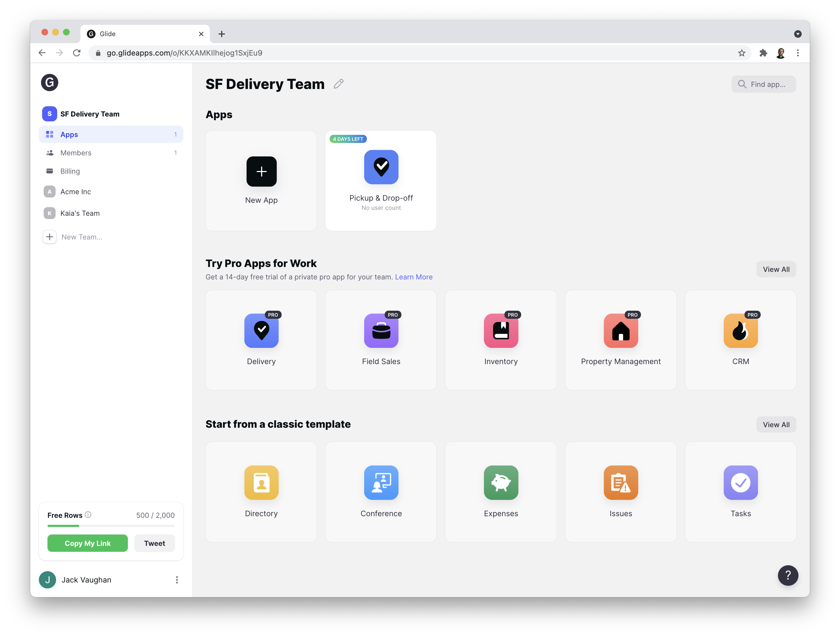Click the Free Rows info icon
This screenshot has width=840, height=637.
[88, 515]
